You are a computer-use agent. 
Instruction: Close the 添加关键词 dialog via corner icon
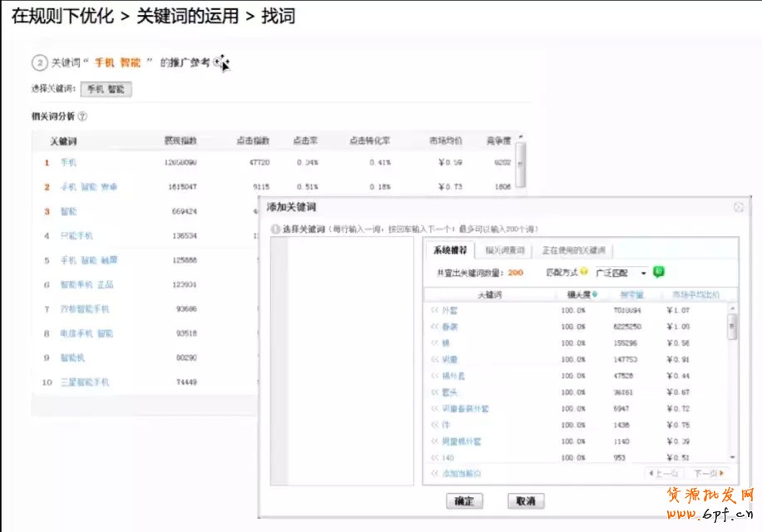click(x=737, y=208)
